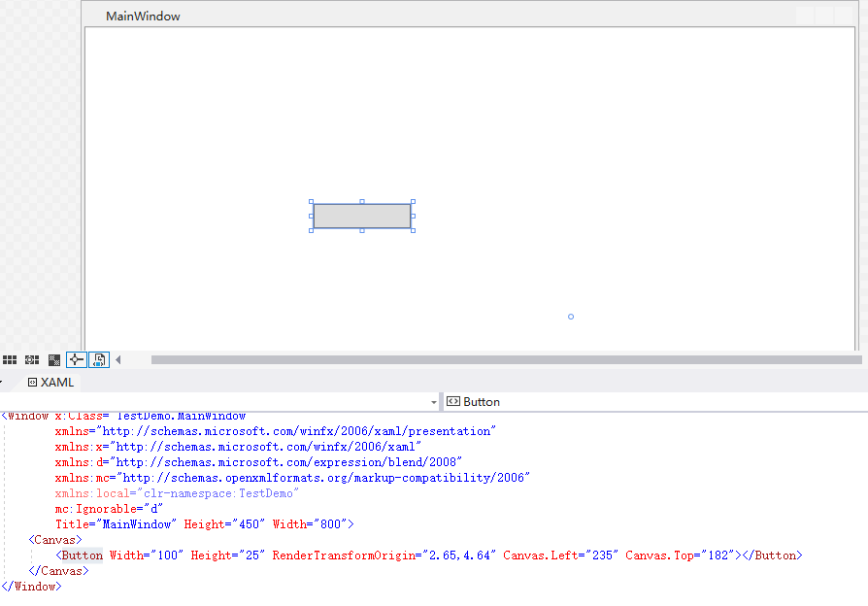The width and height of the screenshot is (868, 606).
Task: Click the xmlns xaml/presentation line
Action: [x=275, y=431]
